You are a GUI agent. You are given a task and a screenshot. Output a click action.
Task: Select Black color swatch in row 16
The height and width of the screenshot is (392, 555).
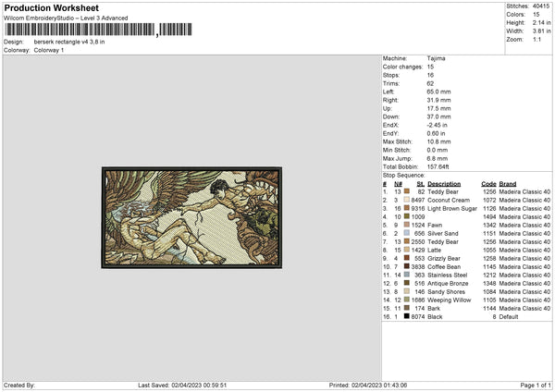click(407, 316)
